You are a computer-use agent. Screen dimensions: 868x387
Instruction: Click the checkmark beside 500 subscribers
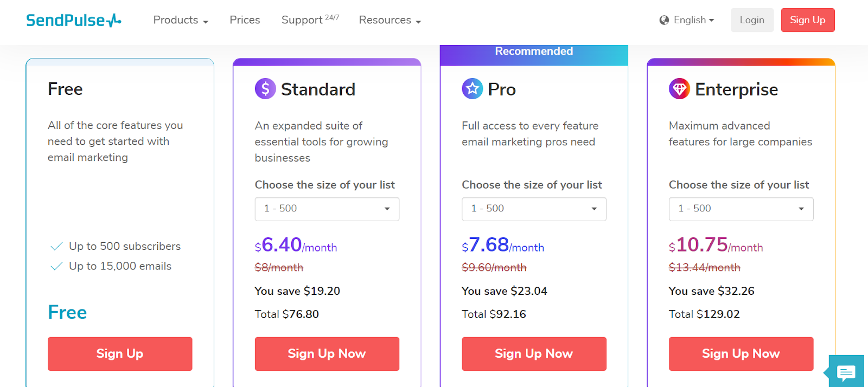click(x=56, y=247)
